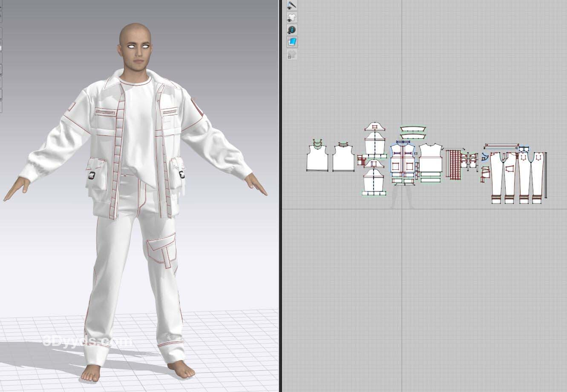Click the greyed-out lock garment icon

point(292,54)
